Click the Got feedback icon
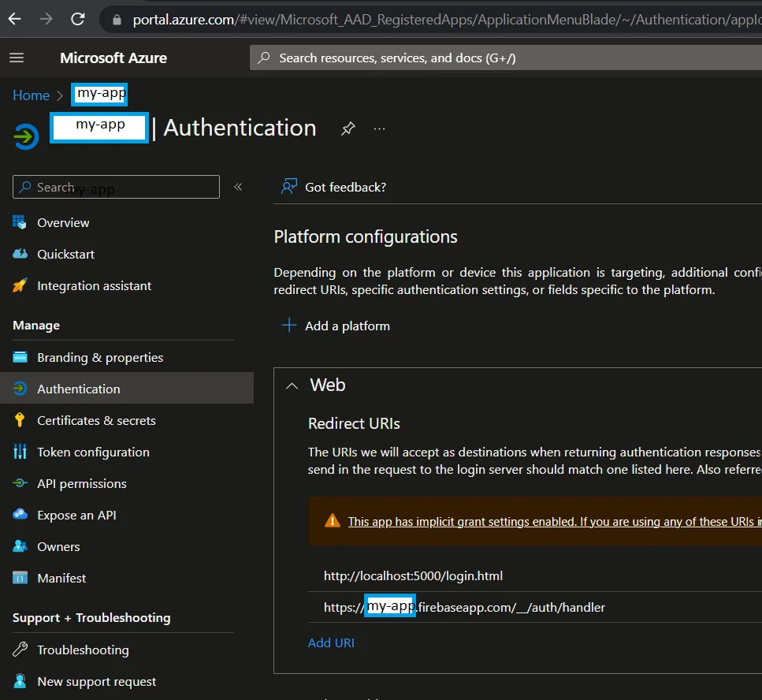The image size is (762, 700). pyautogui.click(x=289, y=187)
